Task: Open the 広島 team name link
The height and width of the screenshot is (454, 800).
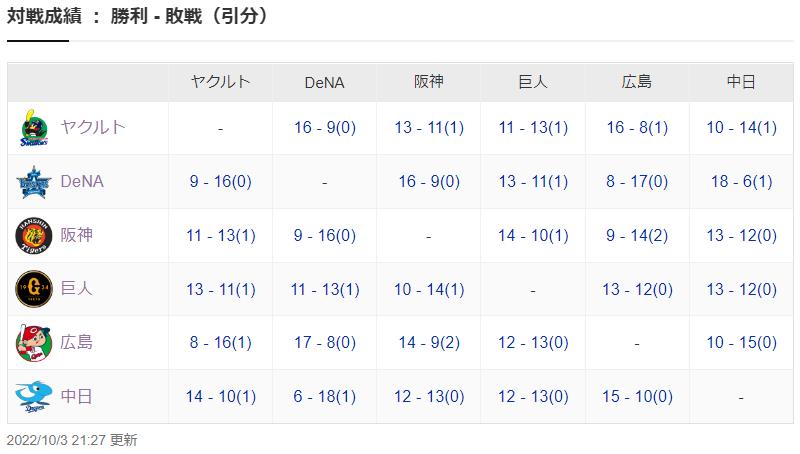Action: tap(77, 342)
